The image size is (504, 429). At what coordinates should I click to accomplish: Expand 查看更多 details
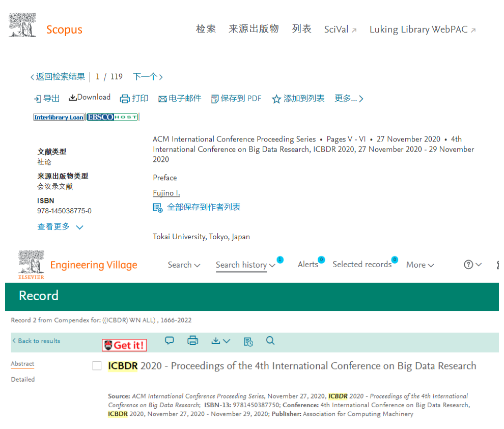coord(61,227)
